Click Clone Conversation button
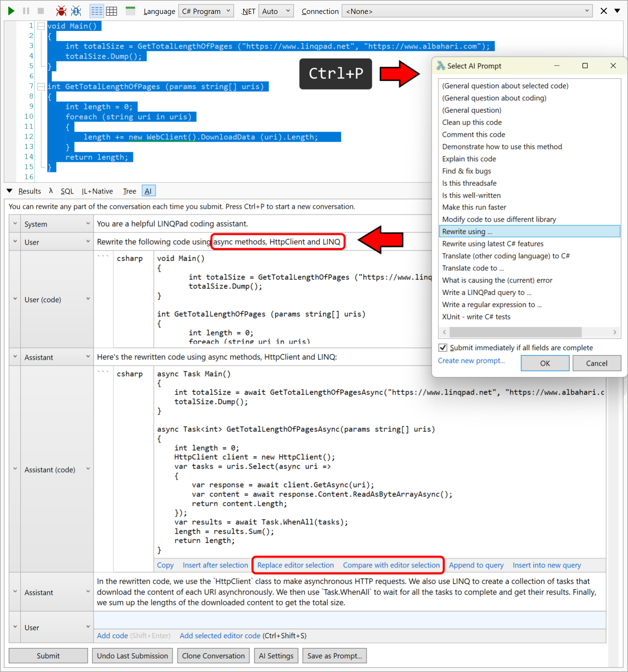628x672 pixels. pos(213,656)
